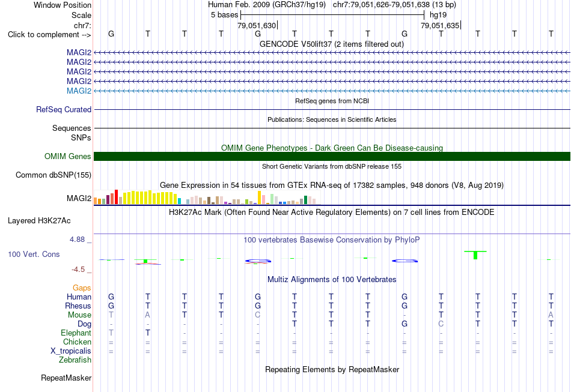Click the 'Scale' label
The width and height of the screenshot is (571, 392).
coord(81,15)
